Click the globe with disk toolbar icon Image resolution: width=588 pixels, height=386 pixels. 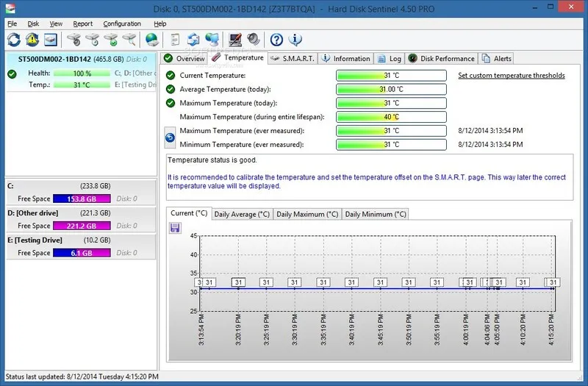(x=152, y=40)
